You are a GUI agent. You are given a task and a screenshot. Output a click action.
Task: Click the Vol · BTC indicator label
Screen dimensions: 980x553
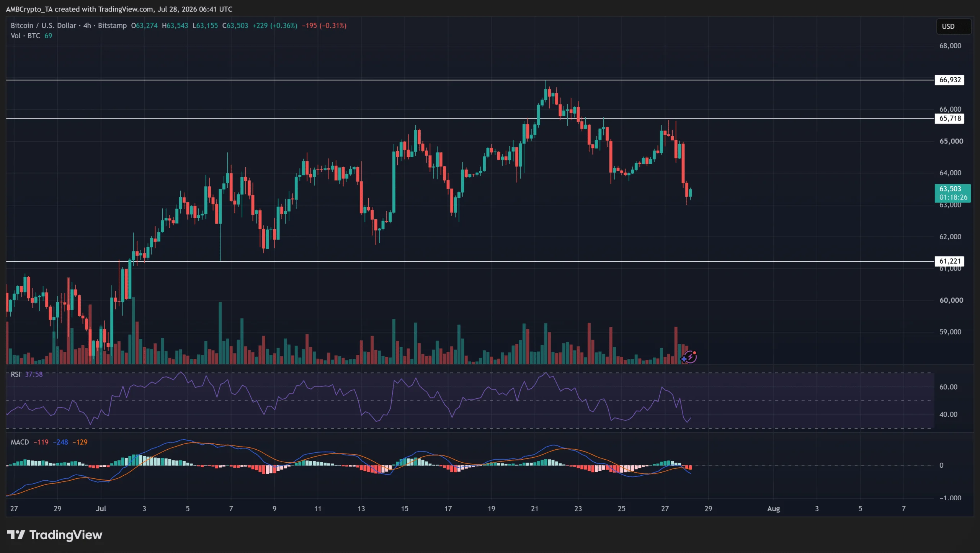(25, 36)
